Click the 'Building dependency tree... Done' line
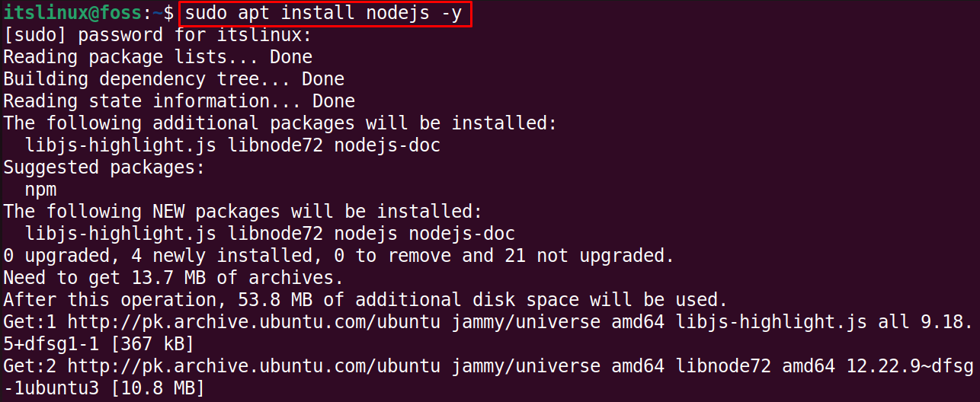 click(x=174, y=79)
